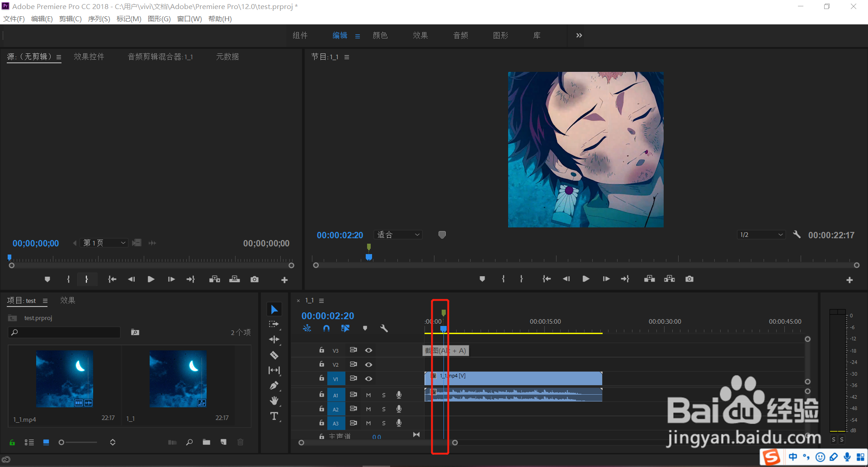Viewport: 868px width, 467px height.
Task: Open 剪辑(C) menu
Action: [x=70, y=19]
